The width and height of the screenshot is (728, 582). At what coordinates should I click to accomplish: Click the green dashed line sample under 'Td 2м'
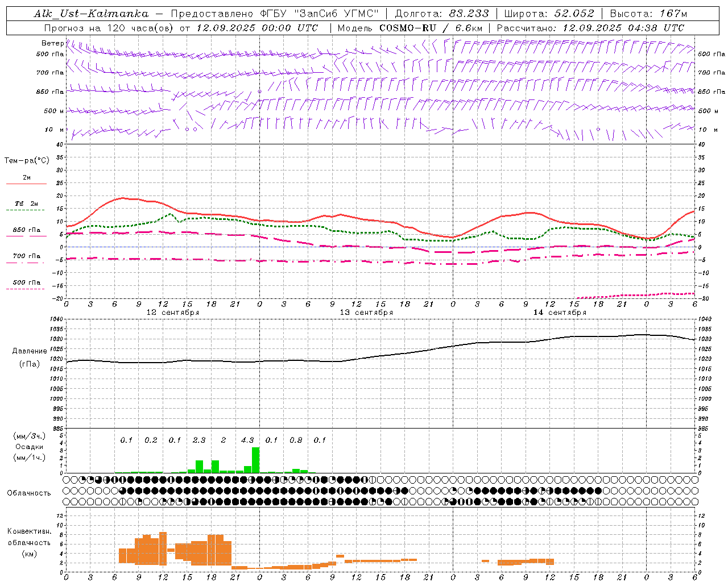25,210
